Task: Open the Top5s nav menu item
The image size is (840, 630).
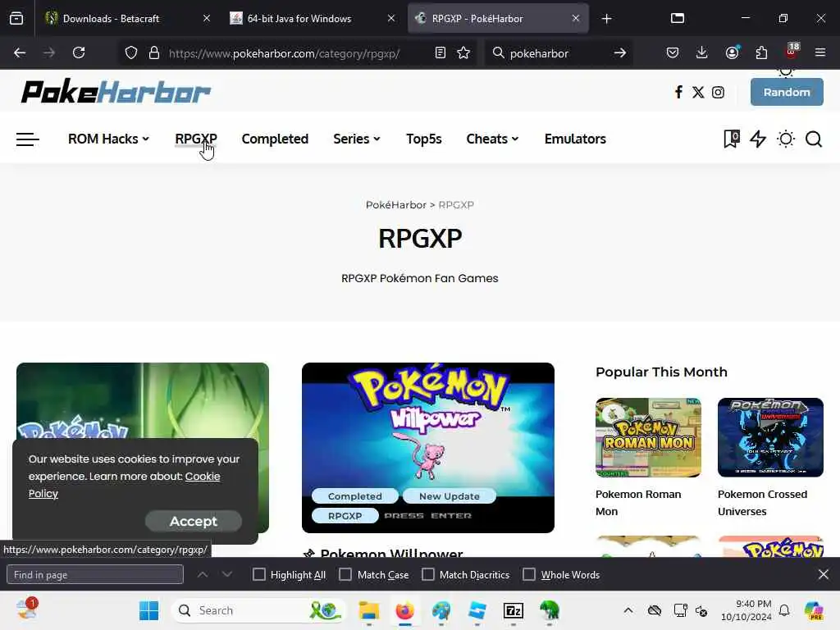Action: tap(424, 139)
